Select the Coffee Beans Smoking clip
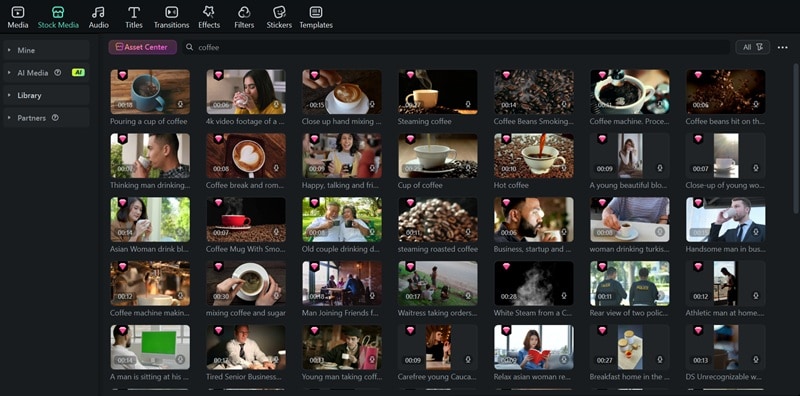Screen dimensions: 800x396 coord(534,92)
